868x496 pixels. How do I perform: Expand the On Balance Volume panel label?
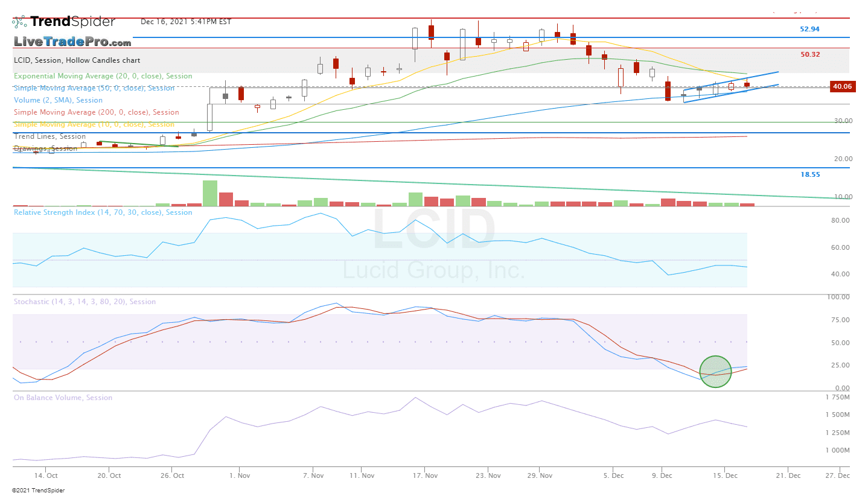click(x=63, y=398)
